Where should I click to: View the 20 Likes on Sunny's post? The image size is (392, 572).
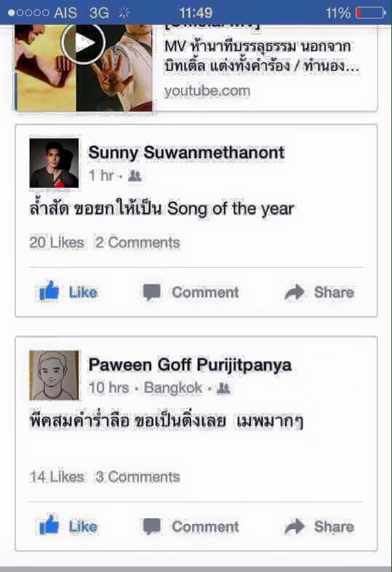pos(57,242)
